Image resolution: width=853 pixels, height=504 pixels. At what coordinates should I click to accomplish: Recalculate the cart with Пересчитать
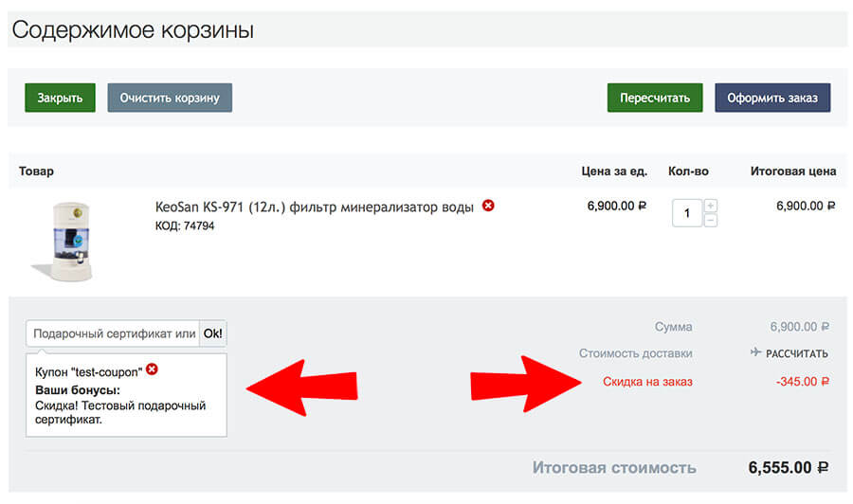click(x=654, y=98)
